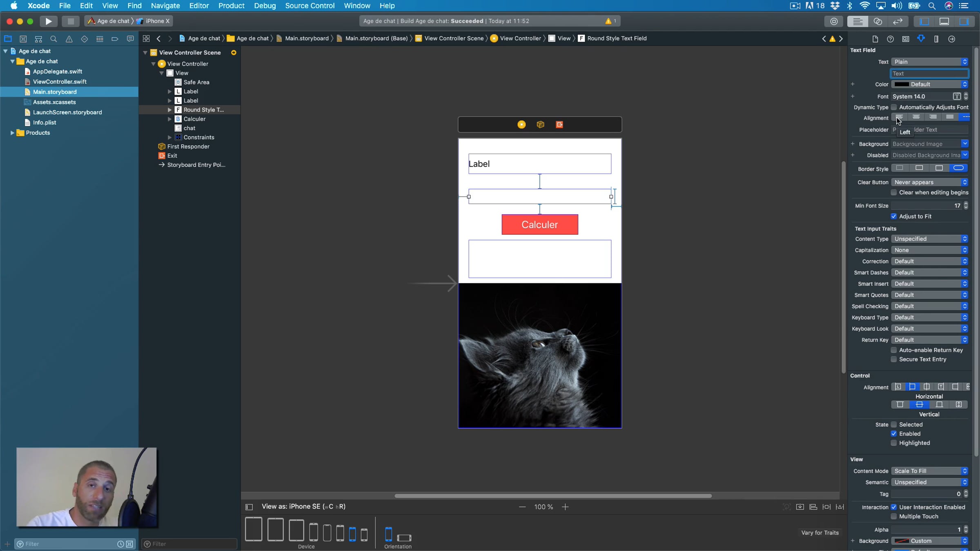Expand the Constraints tree item
980x551 pixels.
170,138
